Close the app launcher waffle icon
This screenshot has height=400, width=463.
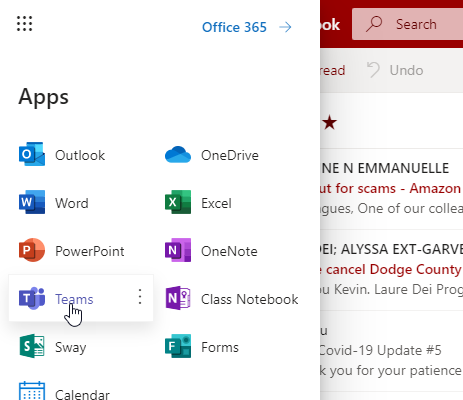point(25,24)
